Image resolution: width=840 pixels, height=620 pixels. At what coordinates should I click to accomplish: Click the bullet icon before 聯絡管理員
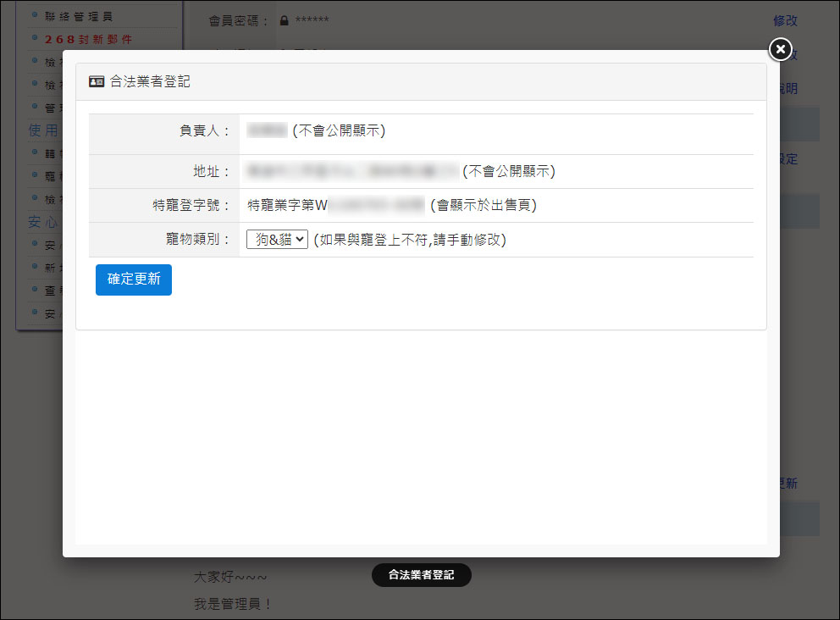point(35,16)
